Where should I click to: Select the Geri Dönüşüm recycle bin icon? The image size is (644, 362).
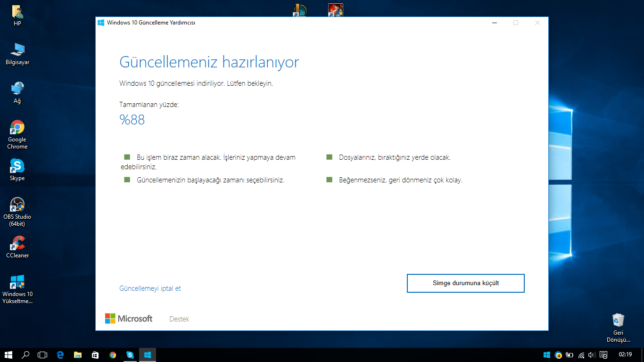(618, 328)
